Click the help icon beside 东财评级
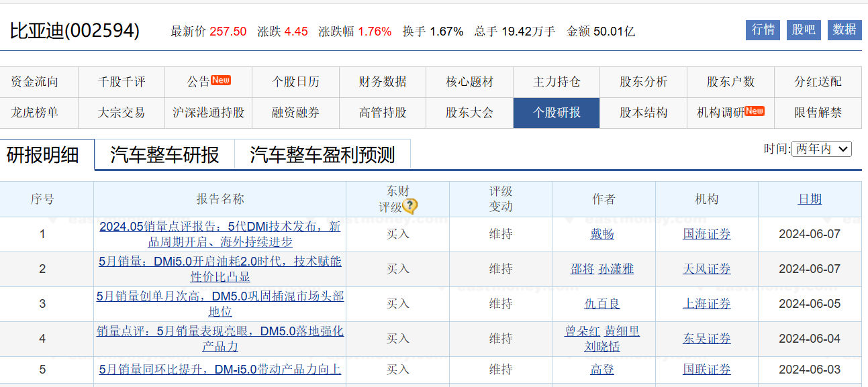 coord(410,207)
